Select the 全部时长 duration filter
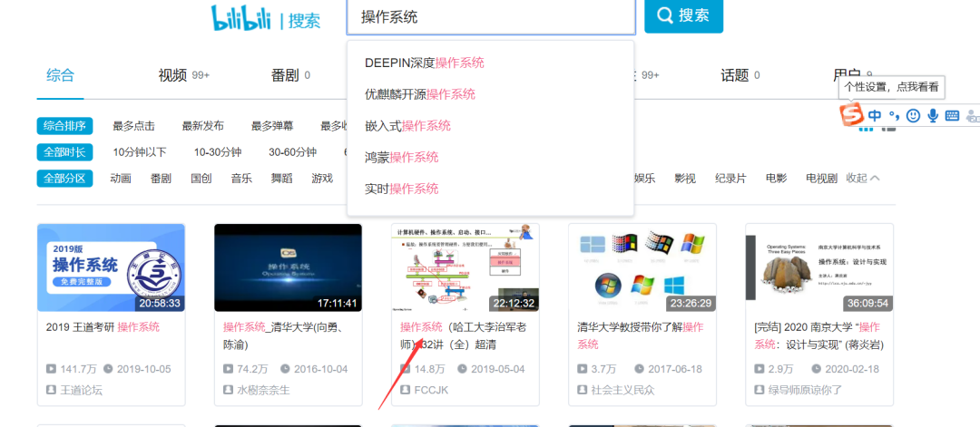 click(65, 152)
